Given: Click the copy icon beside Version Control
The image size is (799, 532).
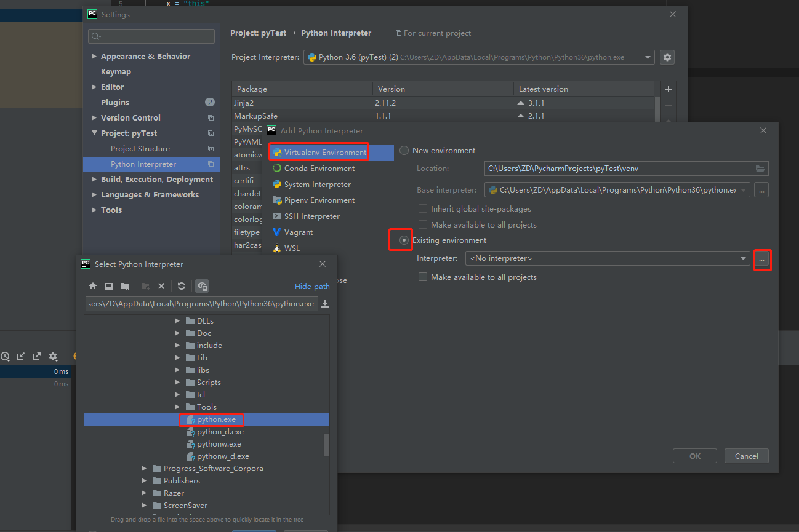Looking at the screenshot, I should (x=211, y=118).
